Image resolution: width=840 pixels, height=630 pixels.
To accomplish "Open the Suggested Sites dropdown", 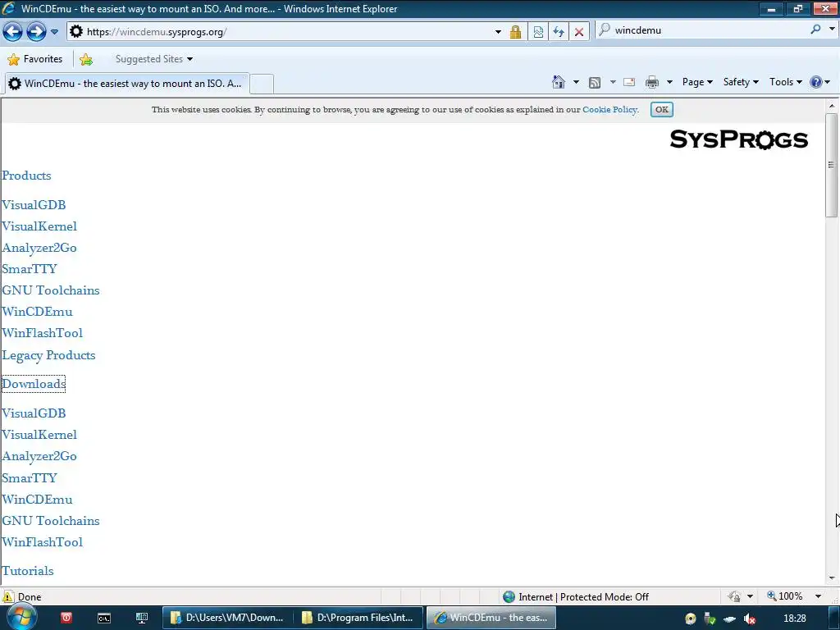I will (x=153, y=59).
